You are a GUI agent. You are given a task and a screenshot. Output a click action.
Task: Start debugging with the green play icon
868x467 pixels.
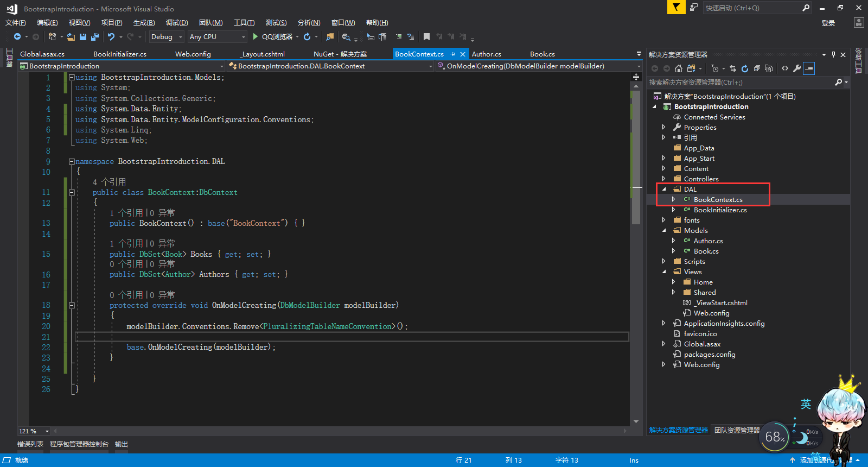tap(256, 37)
